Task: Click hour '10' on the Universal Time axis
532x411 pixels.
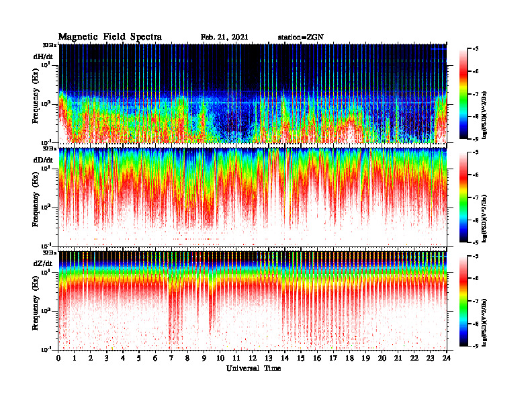Action: click(220, 359)
